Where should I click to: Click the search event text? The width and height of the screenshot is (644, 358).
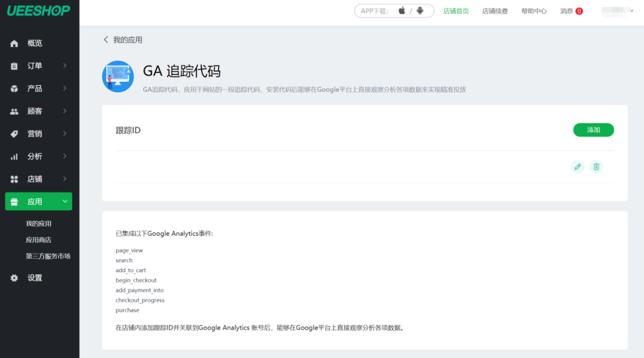point(124,260)
